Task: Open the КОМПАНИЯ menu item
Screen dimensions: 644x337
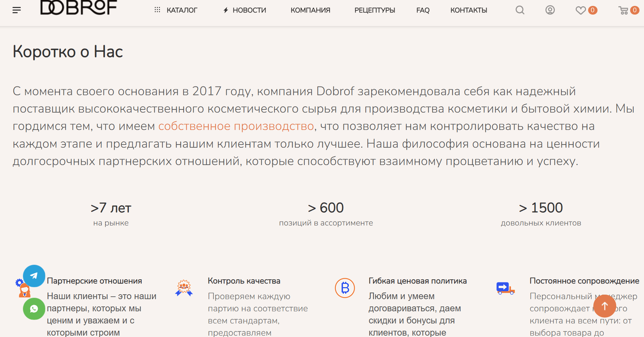Action: click(x=311, y=10)
